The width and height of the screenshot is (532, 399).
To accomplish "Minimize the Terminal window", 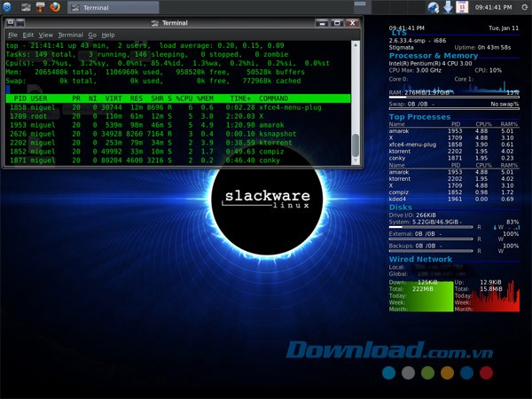I will click(322, 23).
